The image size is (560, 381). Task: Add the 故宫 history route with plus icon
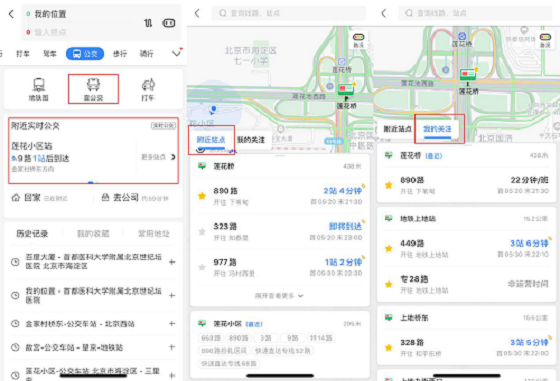coord(172,347)
